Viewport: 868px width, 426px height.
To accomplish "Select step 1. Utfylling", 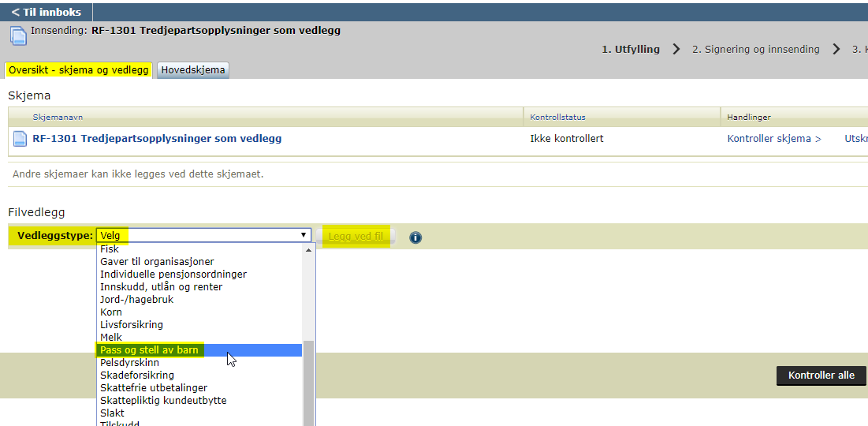I will point(631,49).
